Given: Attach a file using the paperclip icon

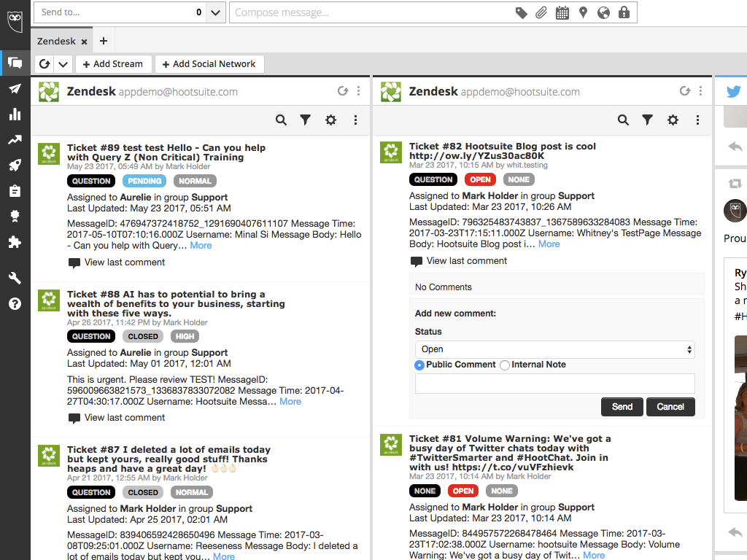Looking at the screenshot, I should click(x=541, y=12).
